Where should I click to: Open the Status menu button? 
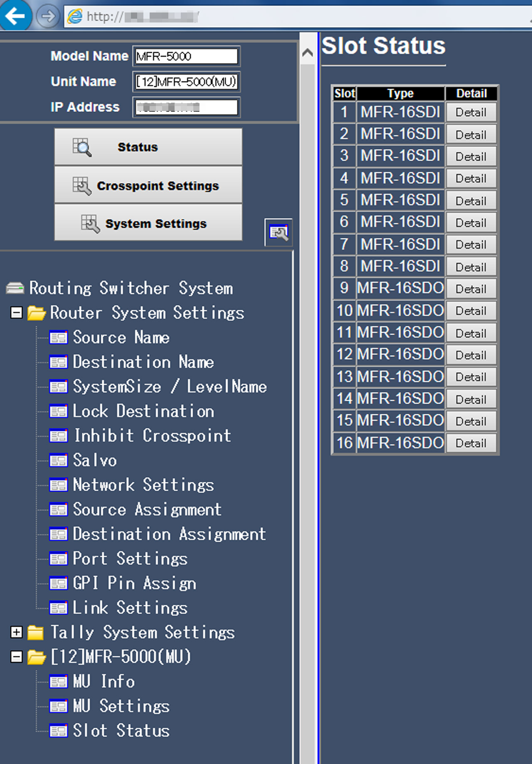[x=148, y=147]
